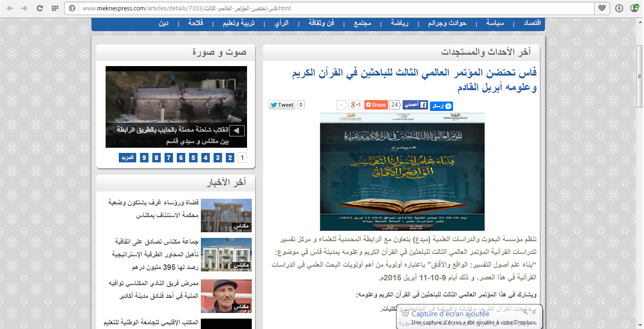The width and height of the screenshot is (644, 329).
Task: Click the صوت و صورة section heading
Action: (x=219, y=52)
